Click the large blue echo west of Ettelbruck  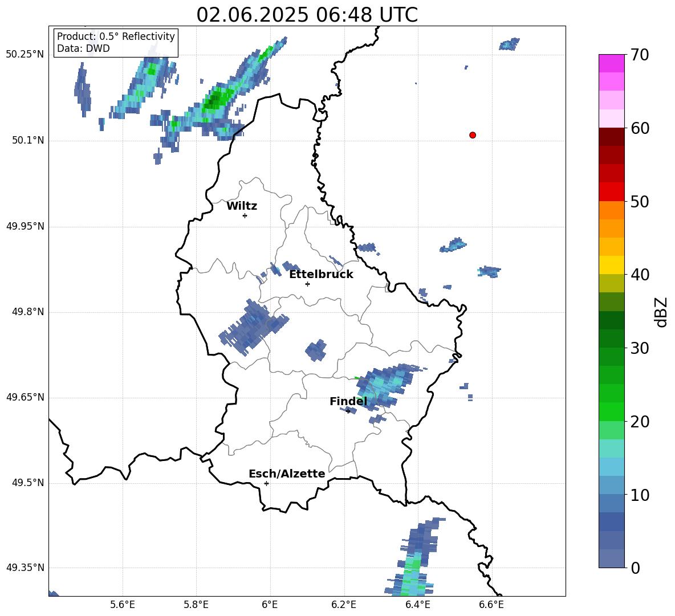click(x=253, y=328)
